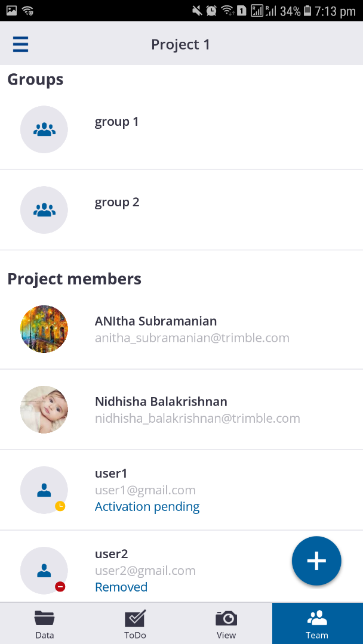Tap the floating plus add button
The image size is (363, 644).
pos(316,561)
